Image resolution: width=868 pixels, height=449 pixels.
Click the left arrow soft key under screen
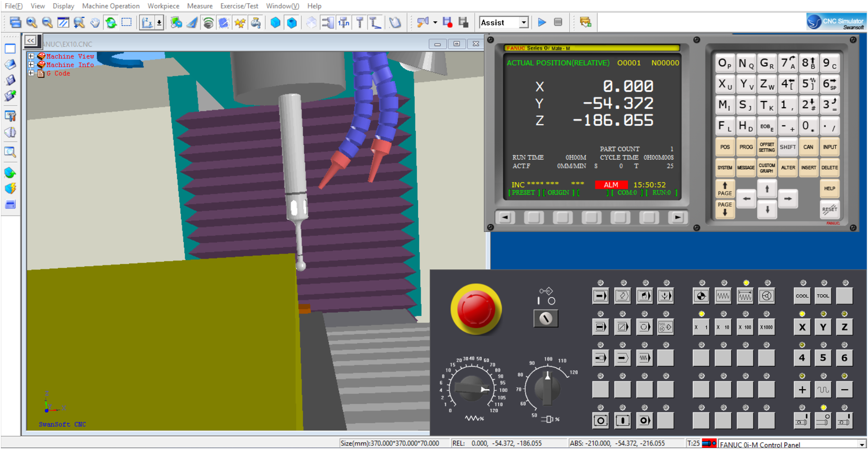tap(505, 218)
